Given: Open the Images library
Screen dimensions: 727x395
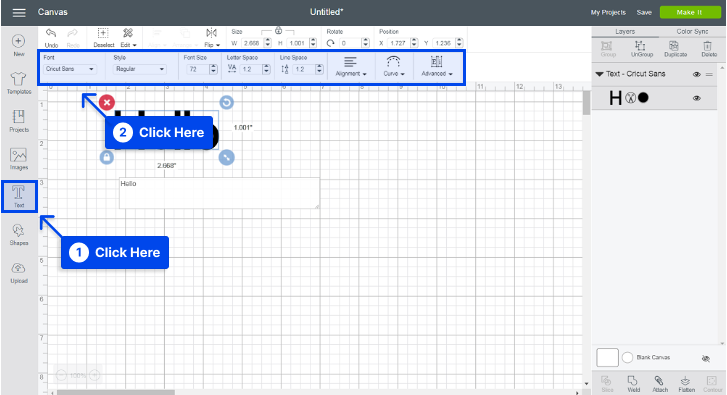Looking at the screenshot, I should 19,159.
